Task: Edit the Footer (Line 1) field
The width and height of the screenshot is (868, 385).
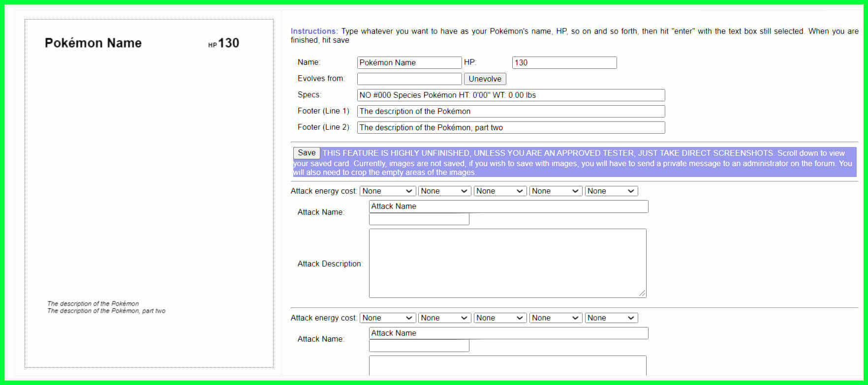Action: 511,111
